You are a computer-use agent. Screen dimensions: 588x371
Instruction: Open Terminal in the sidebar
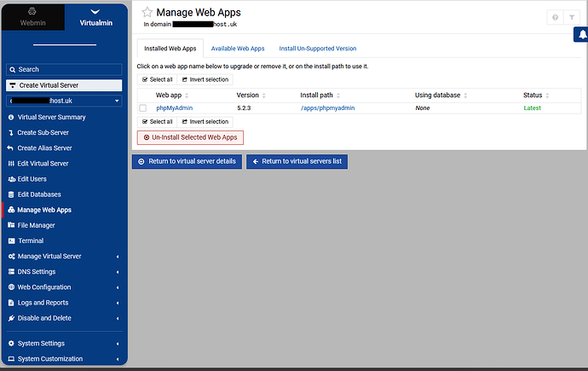31,241
